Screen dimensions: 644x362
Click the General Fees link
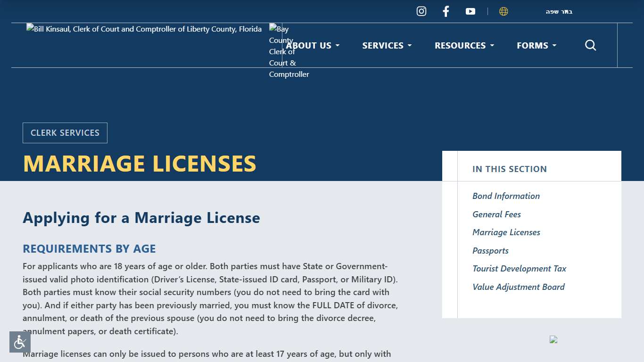[496, 214]
